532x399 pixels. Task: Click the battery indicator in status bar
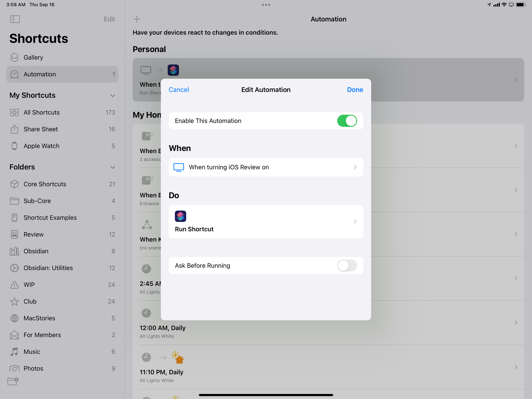pos(521,5)
